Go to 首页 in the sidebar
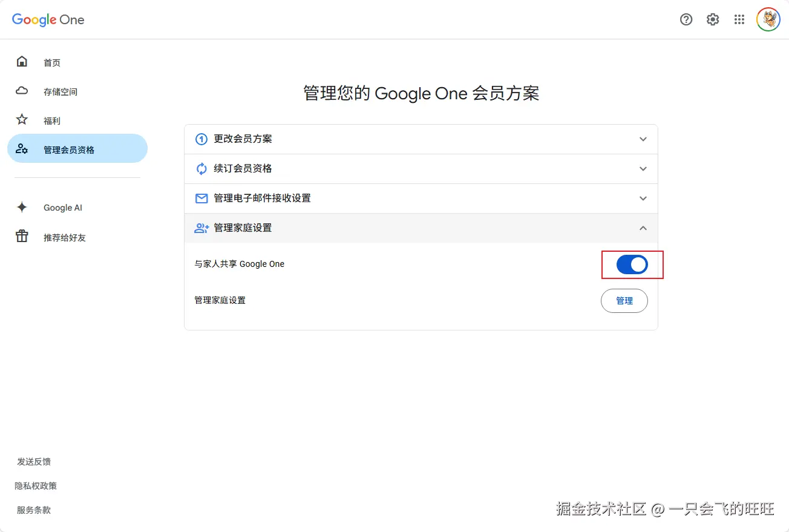 point(77,62)
